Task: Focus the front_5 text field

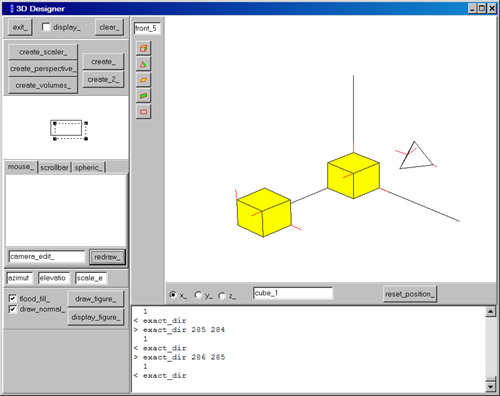Action: 147,28
